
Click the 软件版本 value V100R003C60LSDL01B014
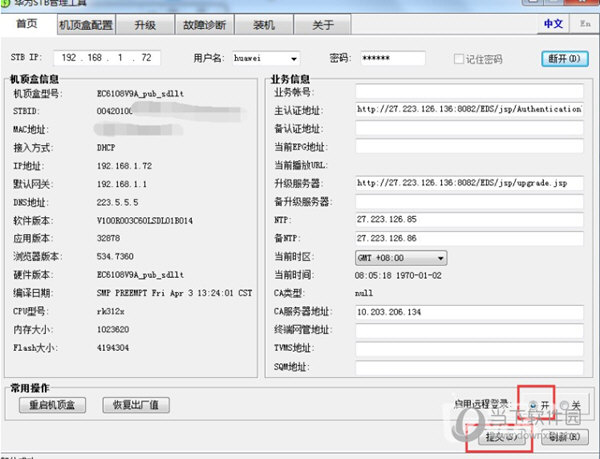[x=145, y=221]
